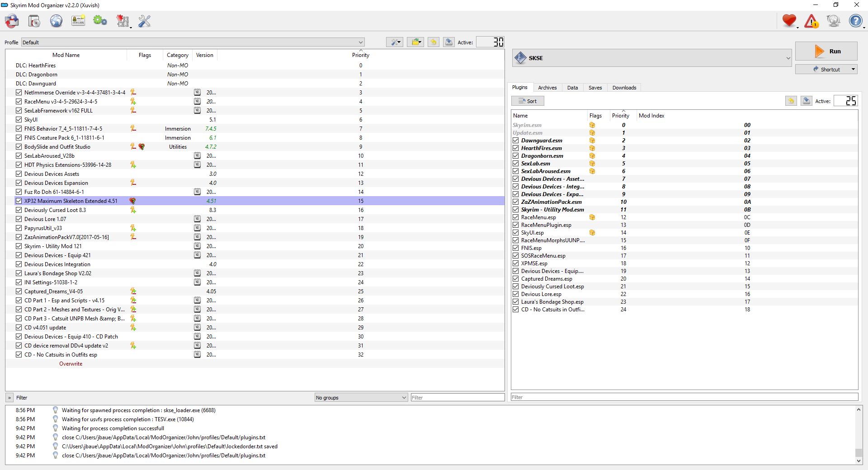
Task: Click the Sort plugins button
Action: coord(528,101)
